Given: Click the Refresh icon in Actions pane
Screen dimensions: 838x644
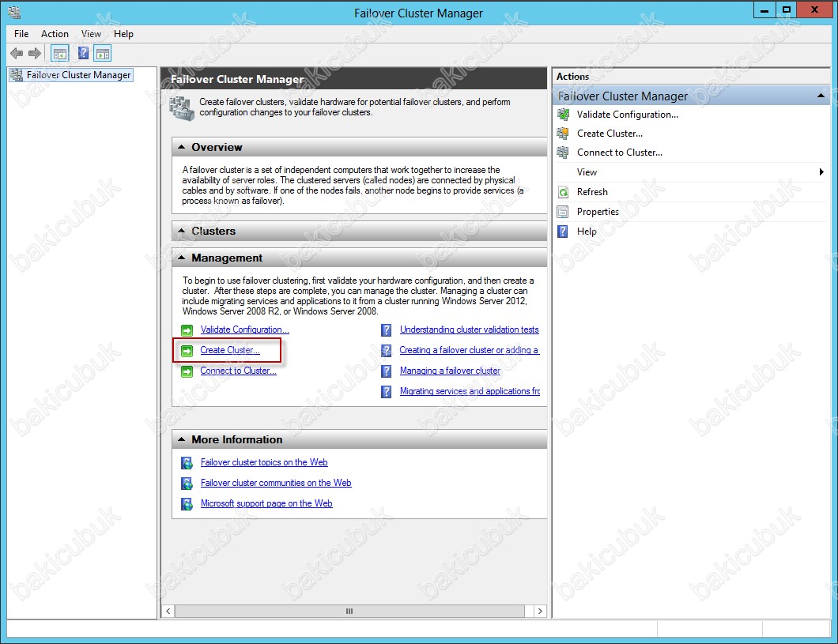Looking at the screenshot, I should point(563,192).
